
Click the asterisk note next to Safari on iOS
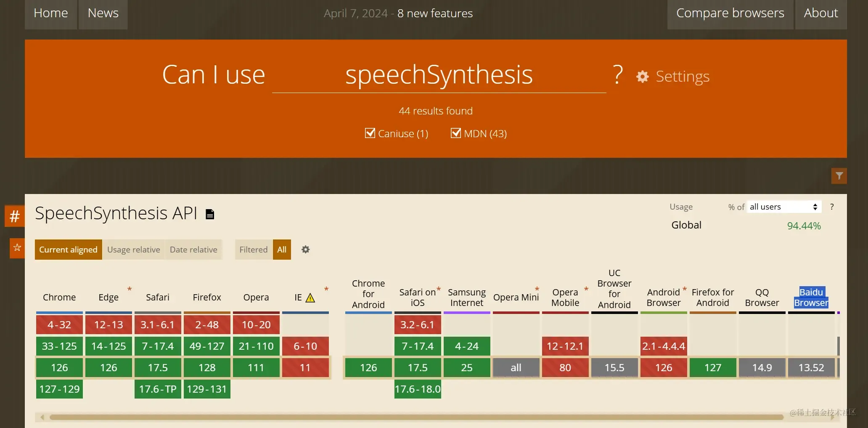tap(439, 289)
